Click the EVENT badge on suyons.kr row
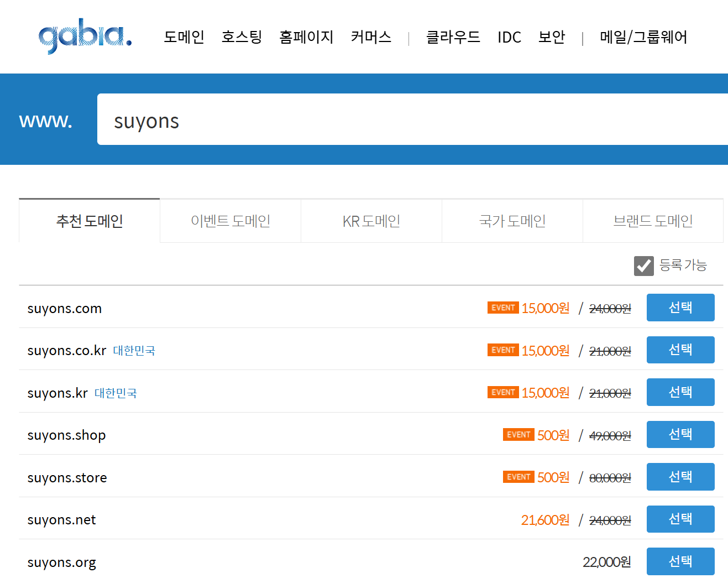The width and height of the screenshot is (728, 578). (x=503, y=392)
